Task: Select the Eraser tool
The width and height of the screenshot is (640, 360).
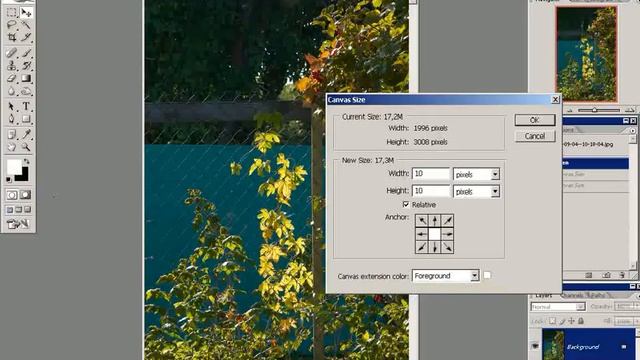Action: coord(12,78)
